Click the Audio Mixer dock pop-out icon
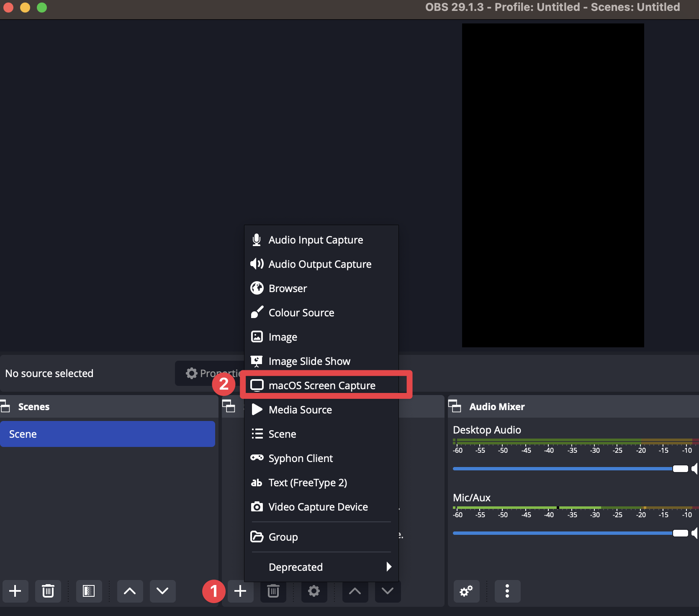 click(x=455, y=406)
